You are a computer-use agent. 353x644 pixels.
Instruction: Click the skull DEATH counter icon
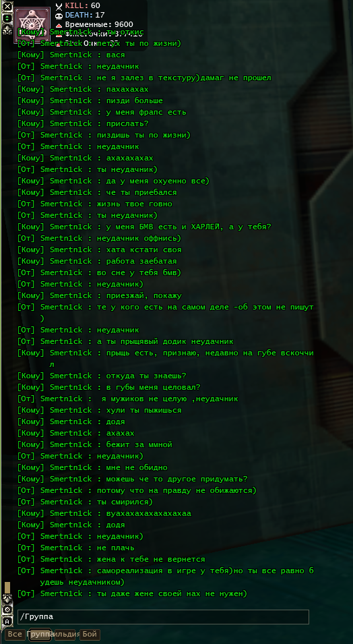click(59, 16)
